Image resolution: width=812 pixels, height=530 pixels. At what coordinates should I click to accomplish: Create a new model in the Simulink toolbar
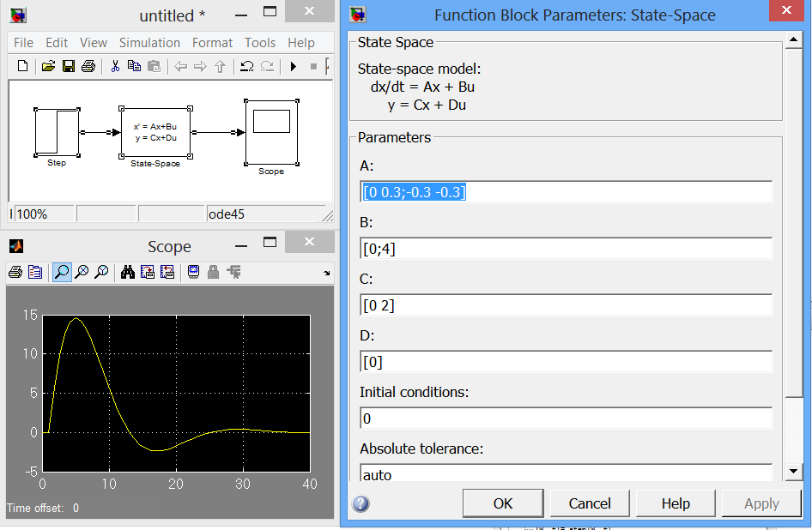point(23,66)
